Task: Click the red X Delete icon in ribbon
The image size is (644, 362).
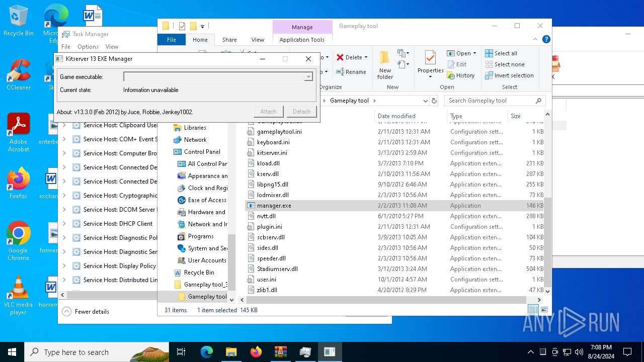Action: [340, 57]
